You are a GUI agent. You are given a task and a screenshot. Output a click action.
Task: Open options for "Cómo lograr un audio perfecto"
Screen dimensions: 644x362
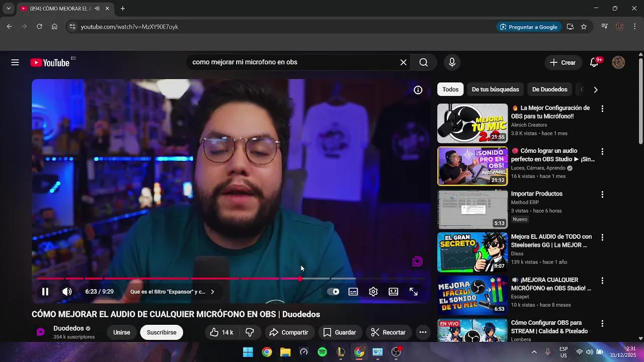click(x=602, y=151)
